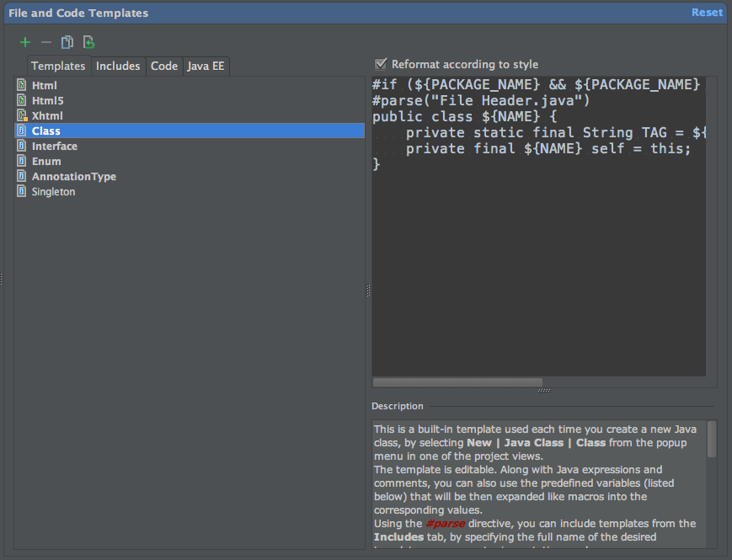The height and width of the screenshot is (560, 732).
Task: Click the Html template file icon
Action: [x=21, y=85]
